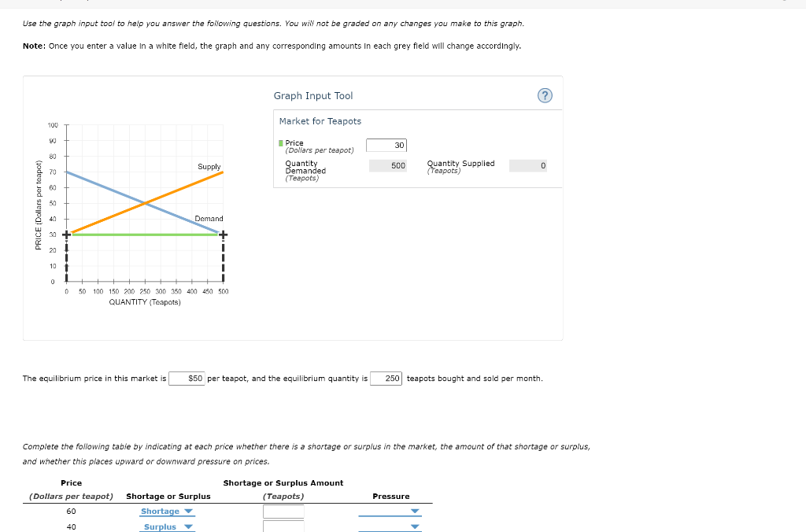
Task: Click the Supply label on the graph
Action: (x=209, y=167)
